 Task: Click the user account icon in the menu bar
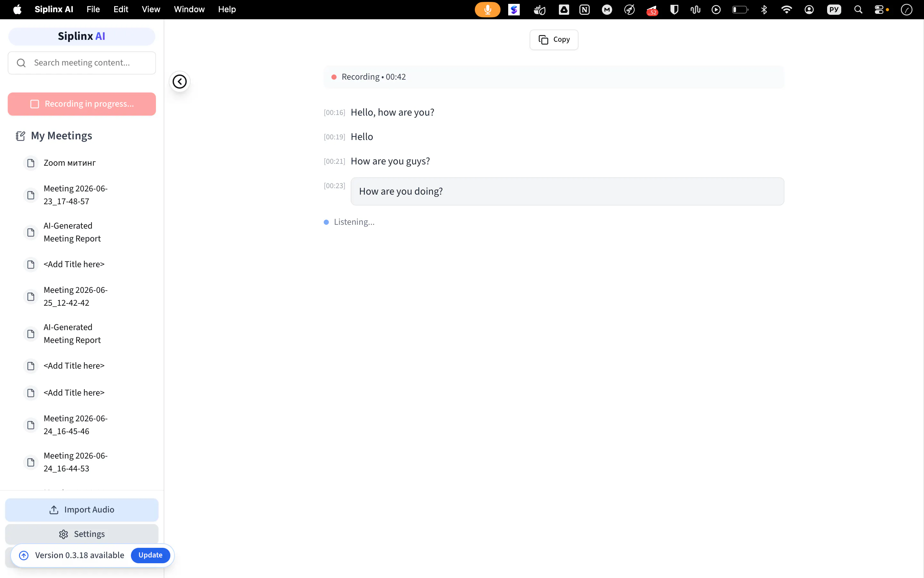[809, 10]
